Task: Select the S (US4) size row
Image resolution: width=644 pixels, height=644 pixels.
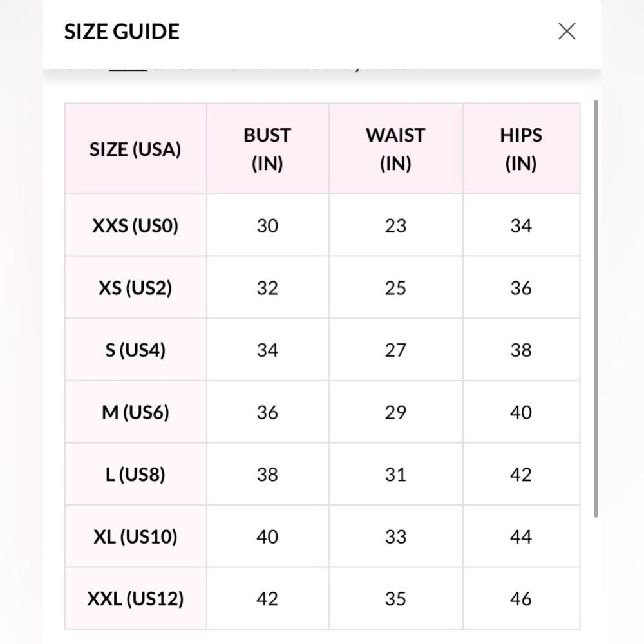Action: (x=323, y=350)
